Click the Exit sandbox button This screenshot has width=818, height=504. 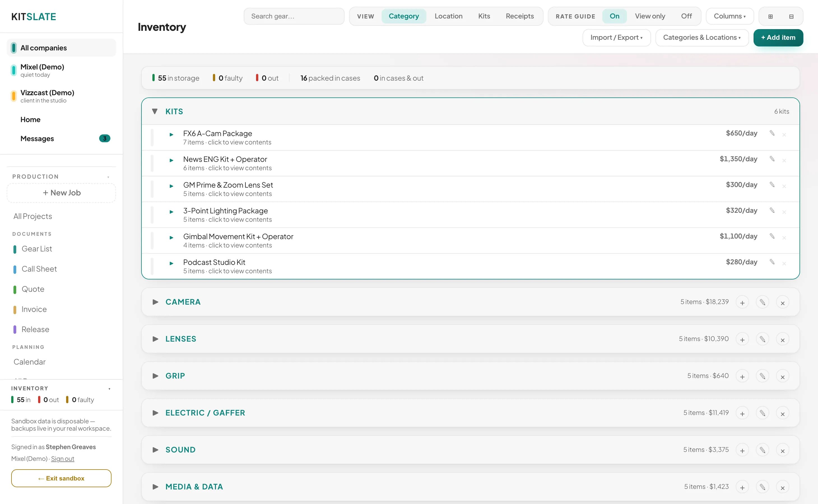tap(61, 478)
